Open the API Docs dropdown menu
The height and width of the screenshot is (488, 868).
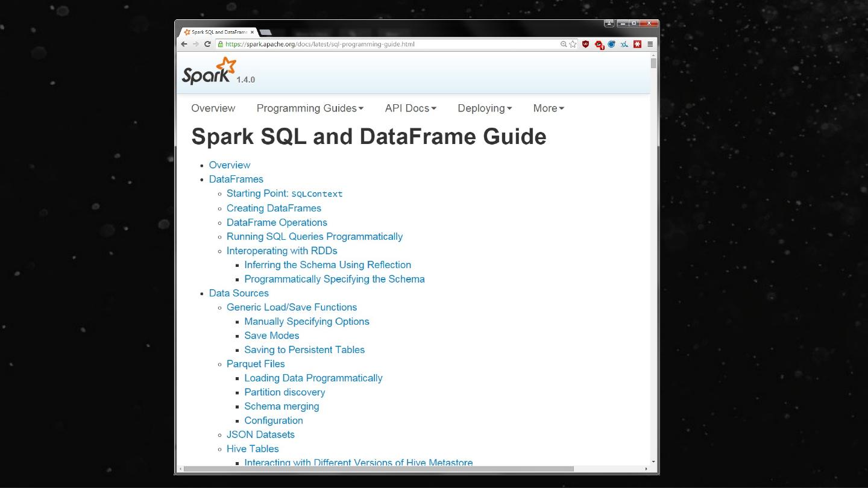410,108
